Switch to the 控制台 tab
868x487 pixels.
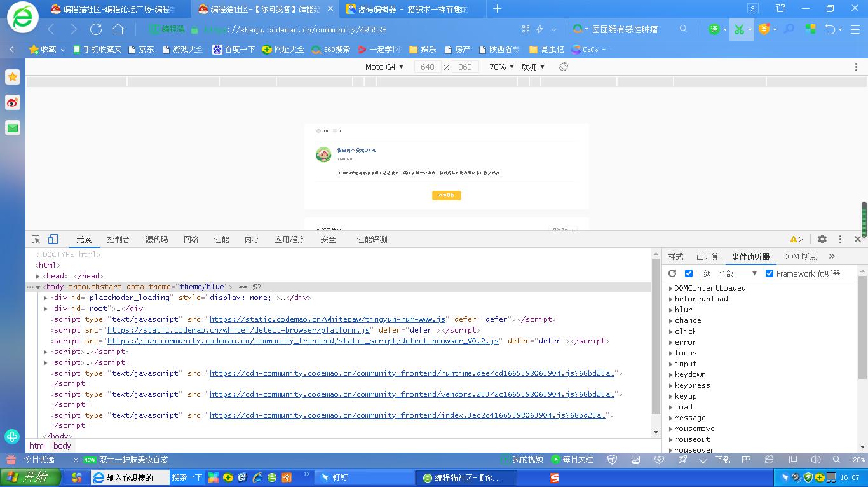click(118, 239)
